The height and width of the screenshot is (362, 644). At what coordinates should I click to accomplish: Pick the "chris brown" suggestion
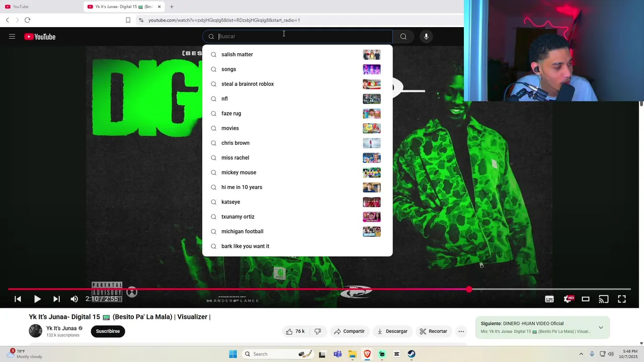297,143
